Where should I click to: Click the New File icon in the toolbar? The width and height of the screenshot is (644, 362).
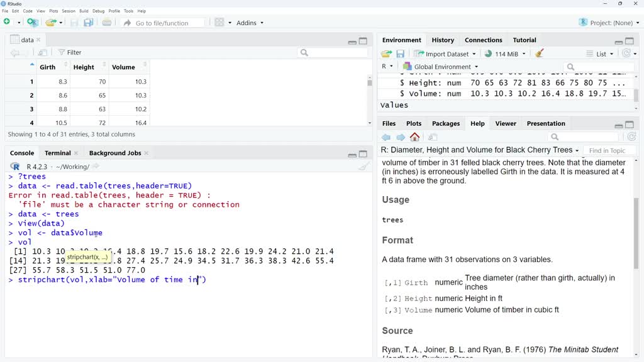tap(7, 22)
